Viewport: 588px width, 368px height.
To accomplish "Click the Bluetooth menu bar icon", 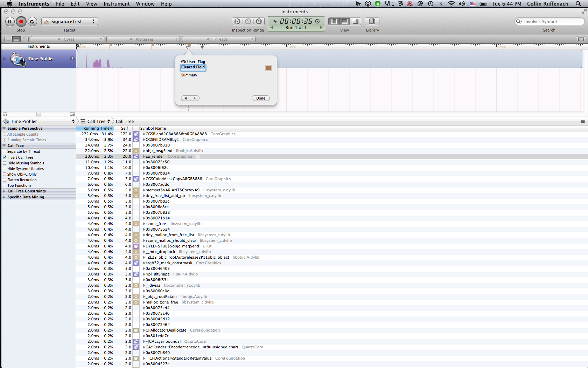I will click(441, 4).
